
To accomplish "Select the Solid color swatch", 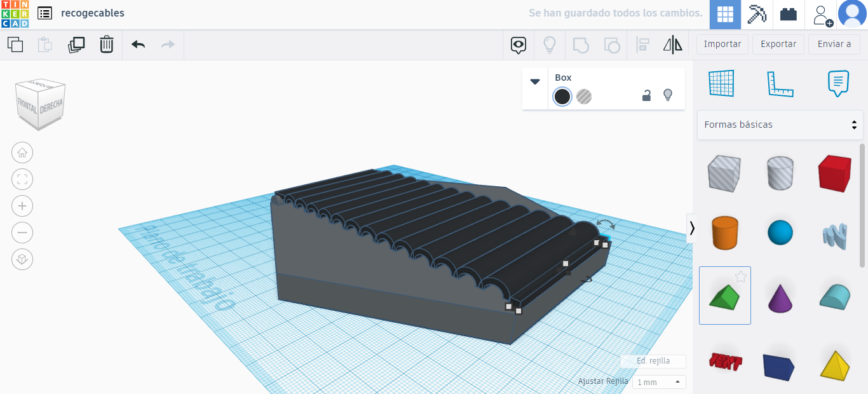I will (562, 97).
